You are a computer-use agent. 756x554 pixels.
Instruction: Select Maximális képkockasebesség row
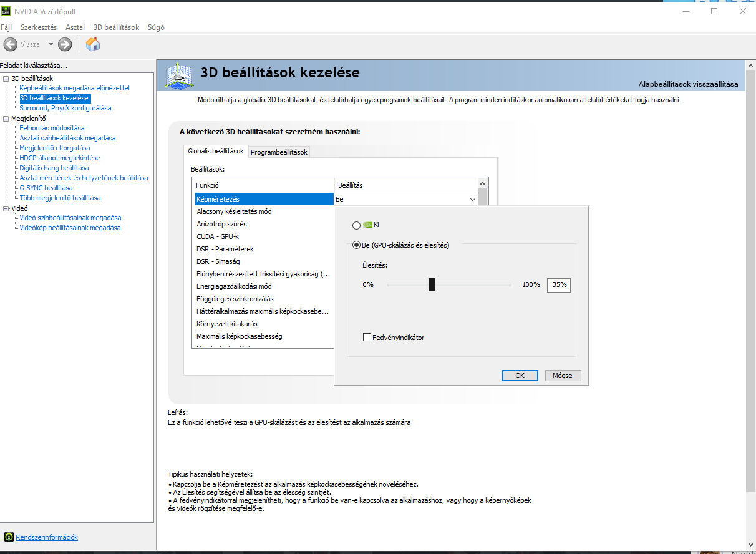pos(265,336)
